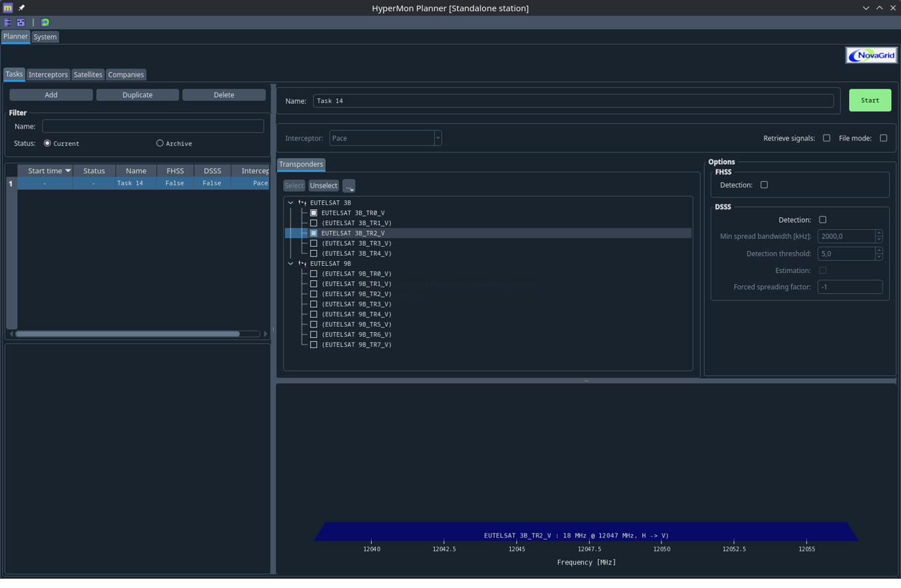Screen dimensions: 901x588
Task: Collapse the EUTELSAT 9B tree node
Action: click(291, 263)
